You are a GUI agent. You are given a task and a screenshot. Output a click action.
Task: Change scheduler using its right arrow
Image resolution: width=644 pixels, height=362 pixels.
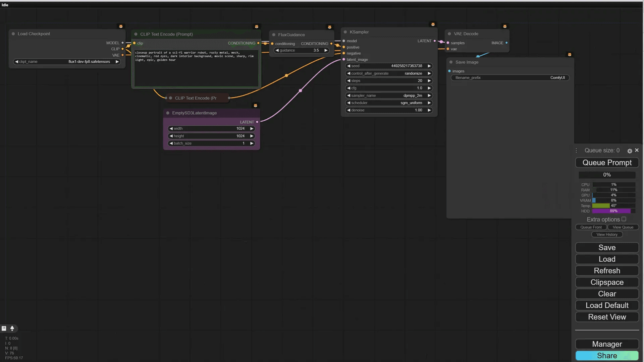429,103
